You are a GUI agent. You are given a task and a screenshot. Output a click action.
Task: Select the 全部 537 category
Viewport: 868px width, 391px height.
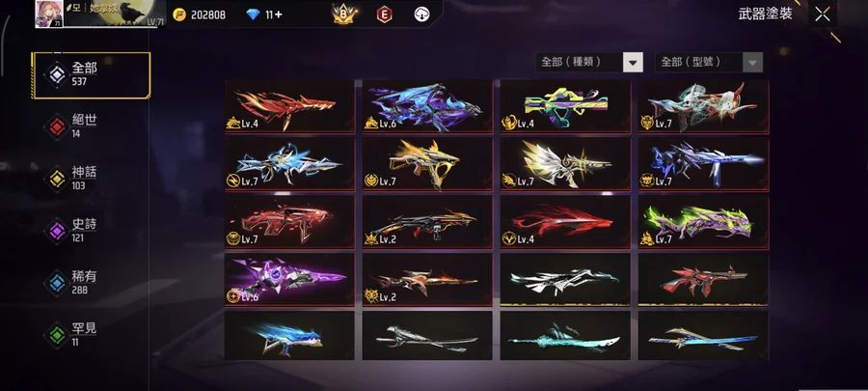pos(92,75)
